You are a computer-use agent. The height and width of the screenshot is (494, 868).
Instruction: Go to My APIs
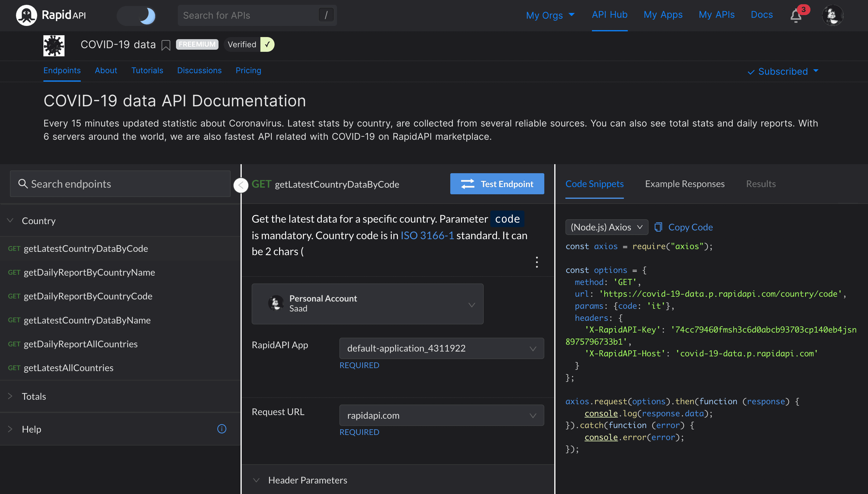(x=716, y=14)
